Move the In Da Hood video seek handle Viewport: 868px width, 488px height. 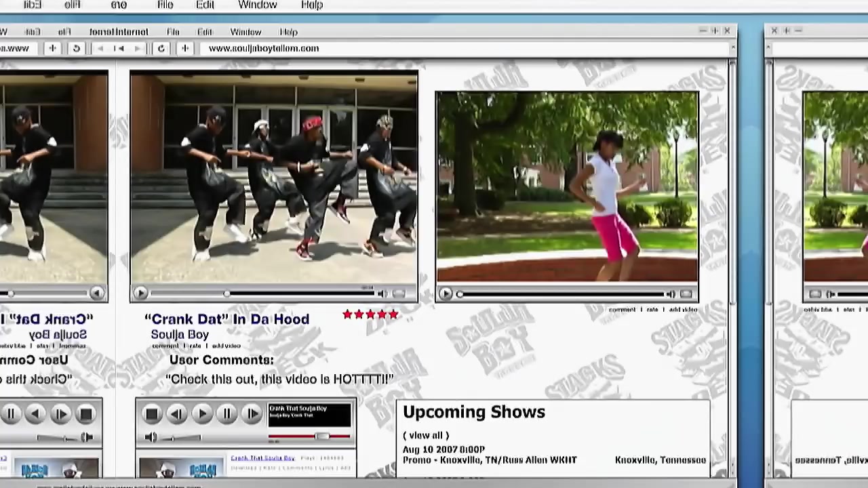pyautogui.click(x=226, y=293)
